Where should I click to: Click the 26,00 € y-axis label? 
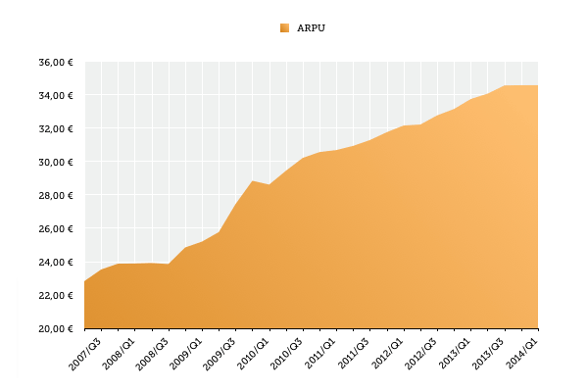pyautogui.click(x=56, y=228)
